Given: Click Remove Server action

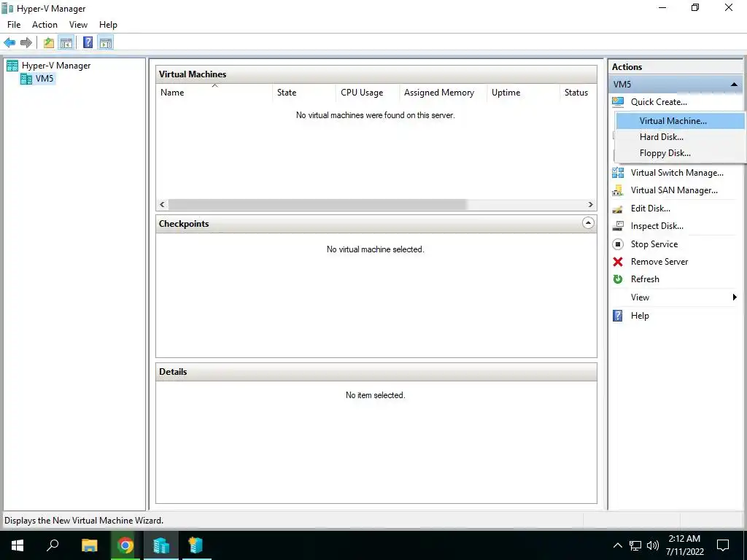Looking at the screenshot, I should 659,262.
